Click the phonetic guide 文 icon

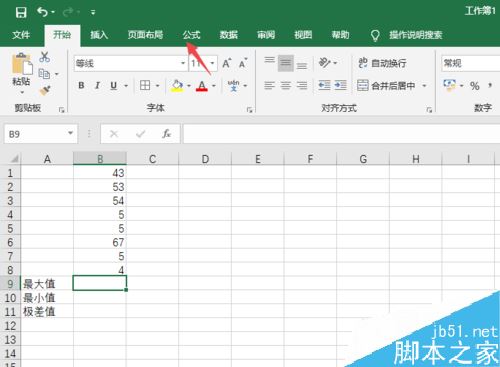(234, 86)
